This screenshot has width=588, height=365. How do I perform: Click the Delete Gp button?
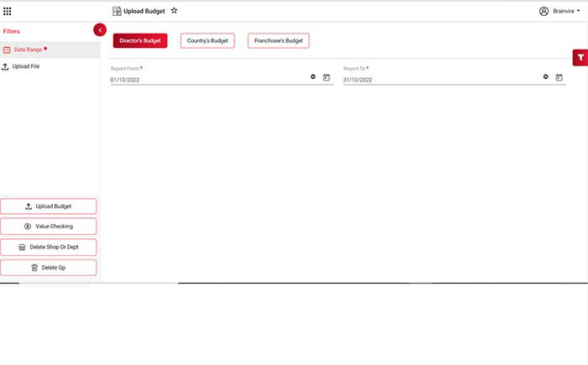pos(49,268)
